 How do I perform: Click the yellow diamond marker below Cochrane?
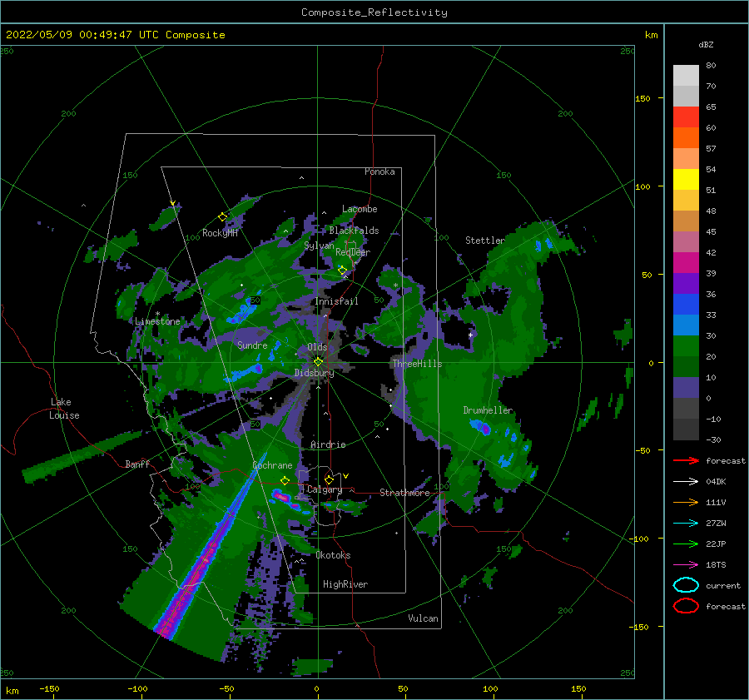pyautogui.click(x=285, y=480)
